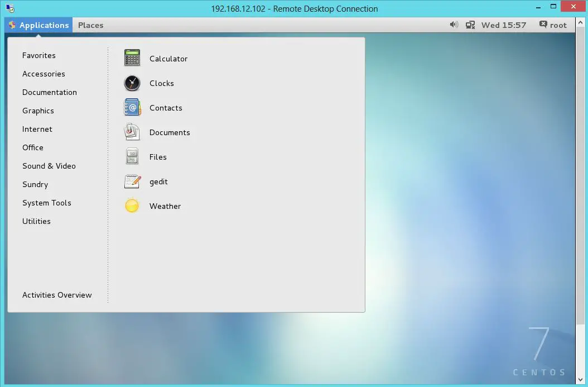588x387 pixels.
Task: Browse the Accessories category
Action: tap(44, 74)
